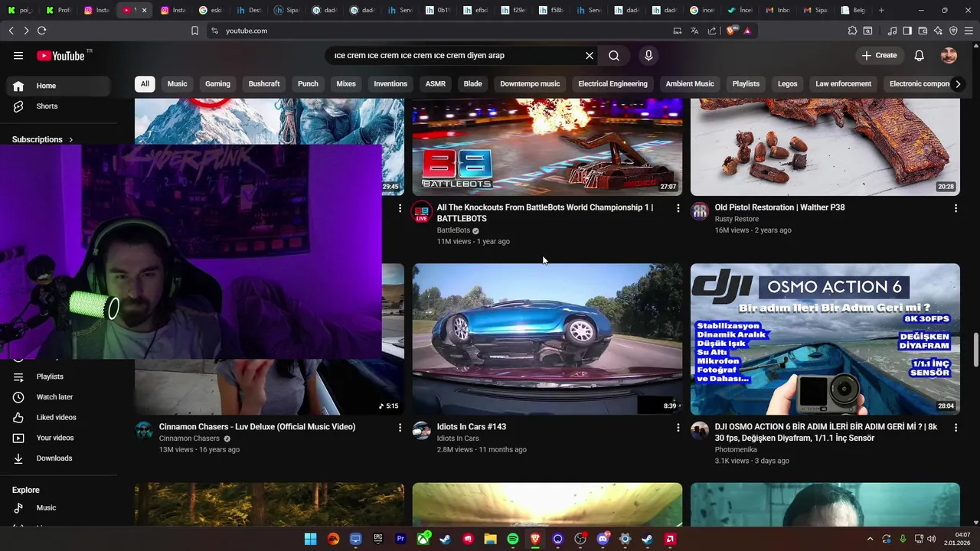Select the ASMR filter chip

coord(436,84)
